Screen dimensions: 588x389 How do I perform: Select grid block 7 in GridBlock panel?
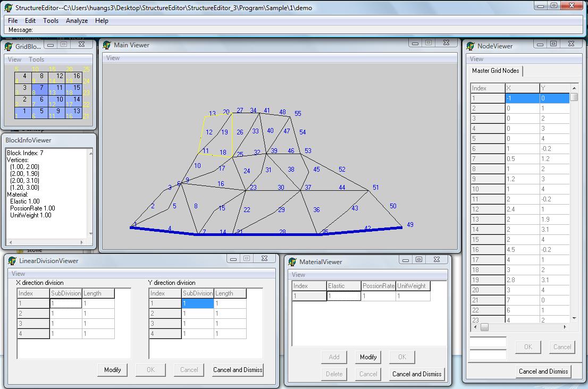[x=41, y=88]
